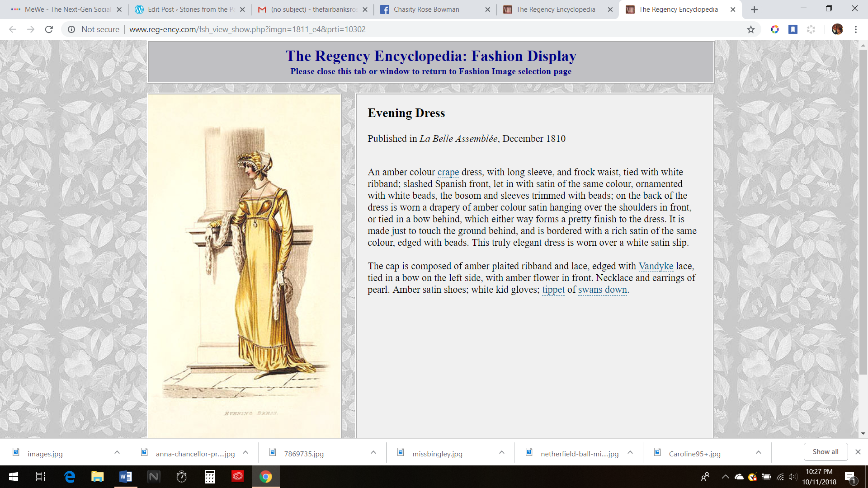Expand options for Caroline95+.jpg download

tap(759, 452)
